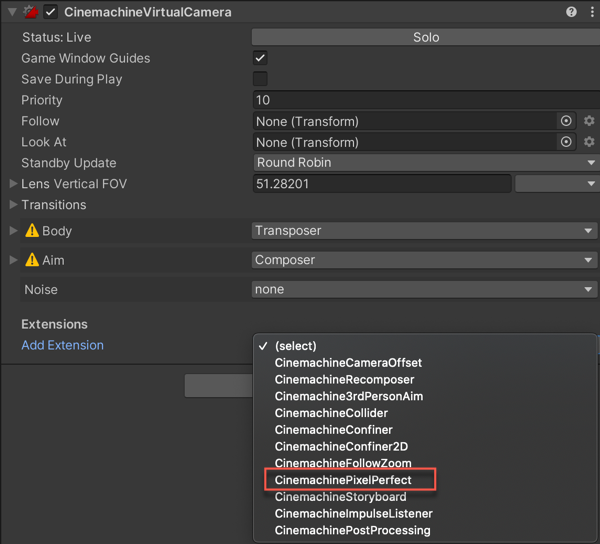Disable the CinemachineVirtualCamera component checkbox
Screen dimensions: 600x544
50,12
